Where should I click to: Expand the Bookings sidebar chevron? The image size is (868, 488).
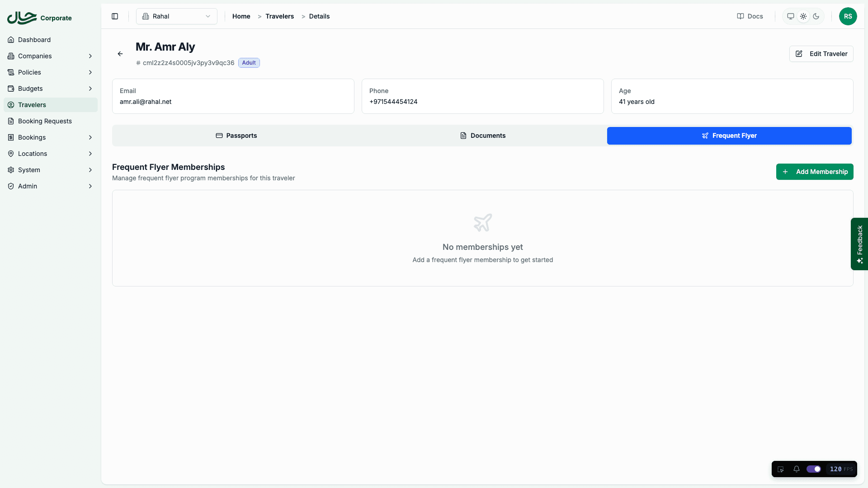[x=90, y=137]
